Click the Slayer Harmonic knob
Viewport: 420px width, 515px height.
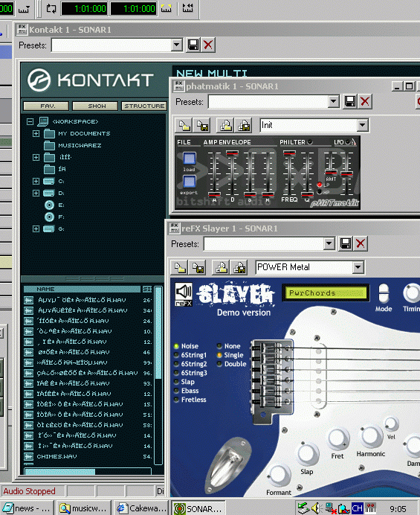[371, 436]
